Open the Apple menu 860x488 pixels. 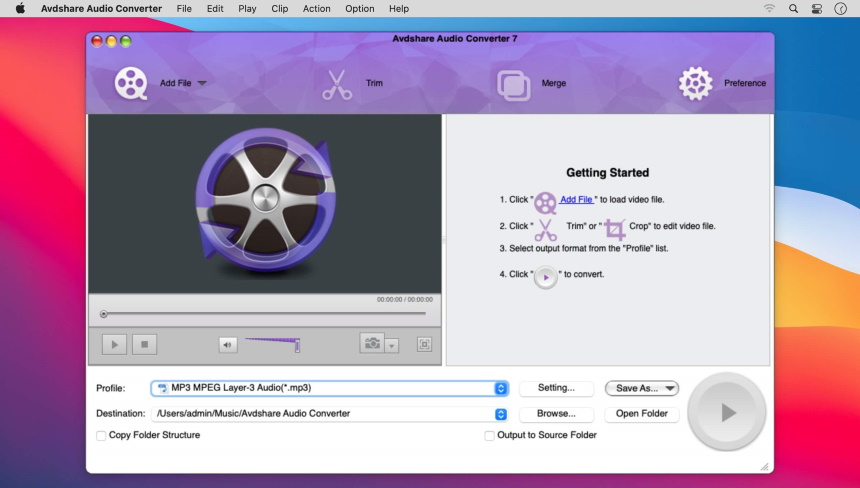tap(20, 8)
